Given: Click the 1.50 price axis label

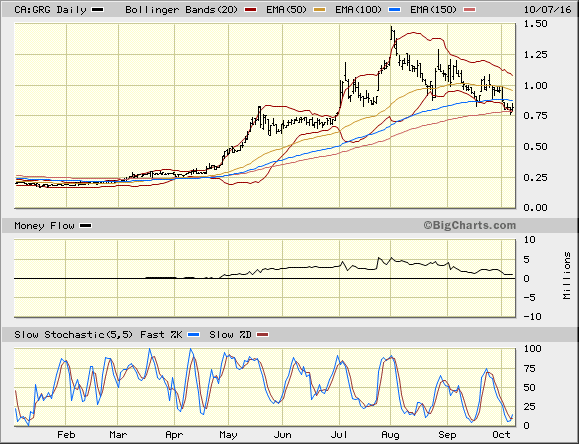Looking at the screenshot, I should (535, 24).
